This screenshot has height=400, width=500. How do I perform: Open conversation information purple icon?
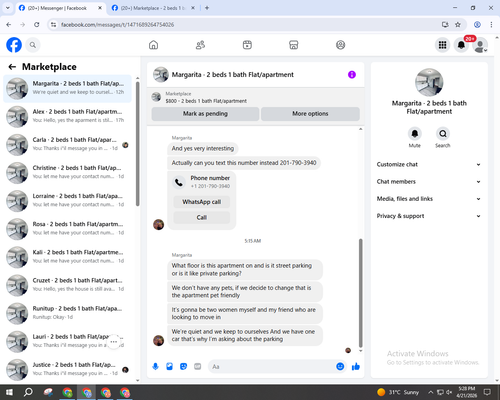352,75
